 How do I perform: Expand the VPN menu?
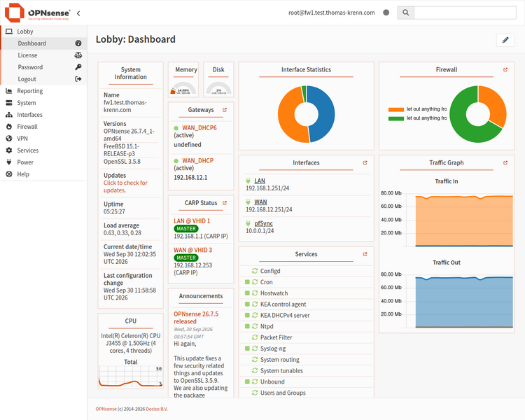click(x=43, y=139)
